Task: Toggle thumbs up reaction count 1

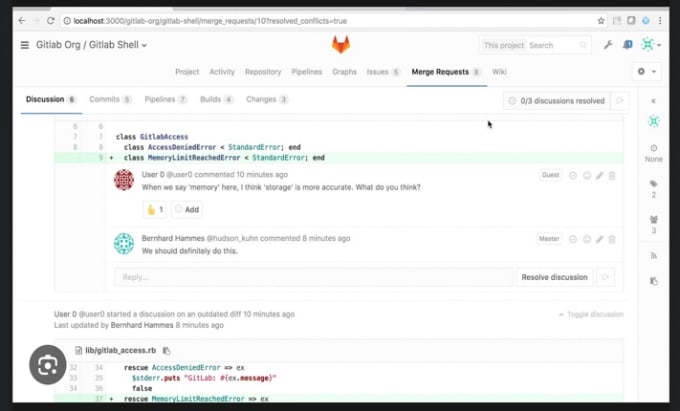Action: click(x=155, y=210)
